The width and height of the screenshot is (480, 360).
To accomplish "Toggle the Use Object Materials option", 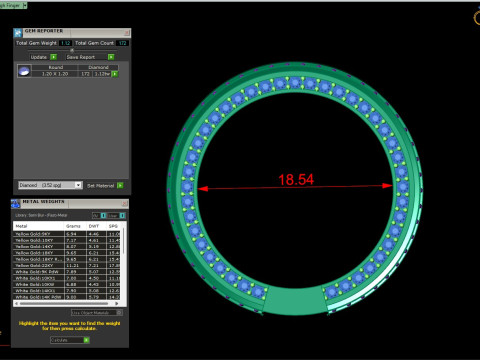I will [x=97, y=313].
